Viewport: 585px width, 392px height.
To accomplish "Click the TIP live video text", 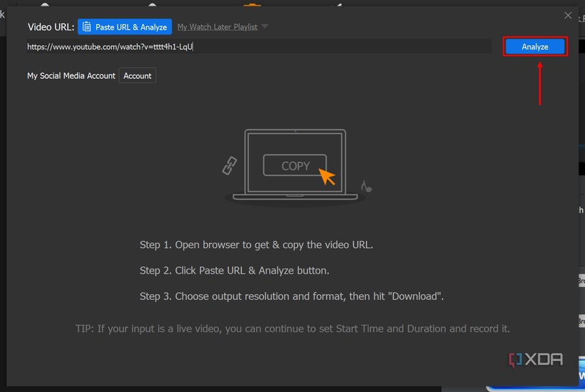I will (x=292, y=329).
